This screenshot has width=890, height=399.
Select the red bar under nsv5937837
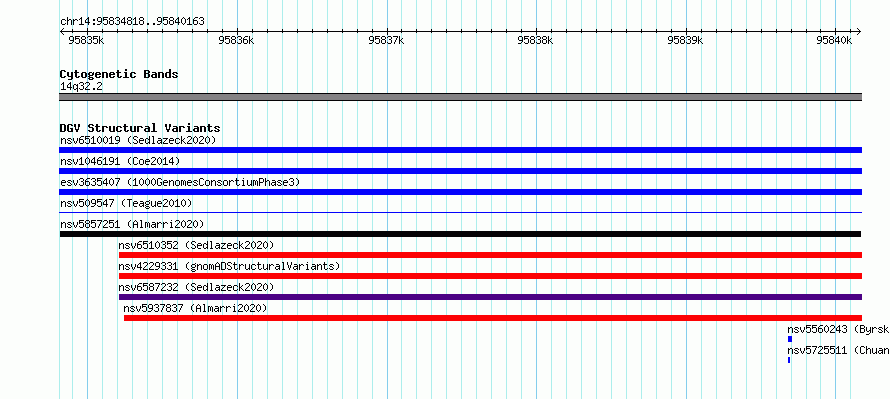tap(493, 318)
